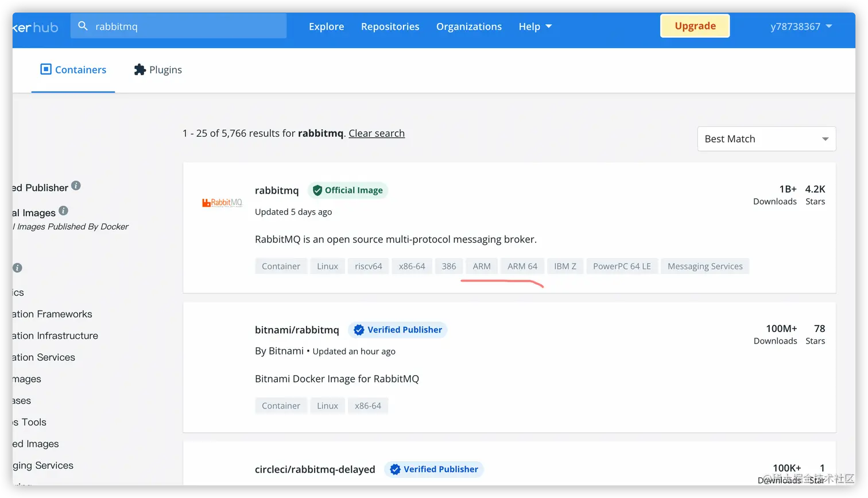Click bitnami's x86-64 tag
Image resolution: width=868 pixels, height=498 pixels.
[x=368, y=406]
